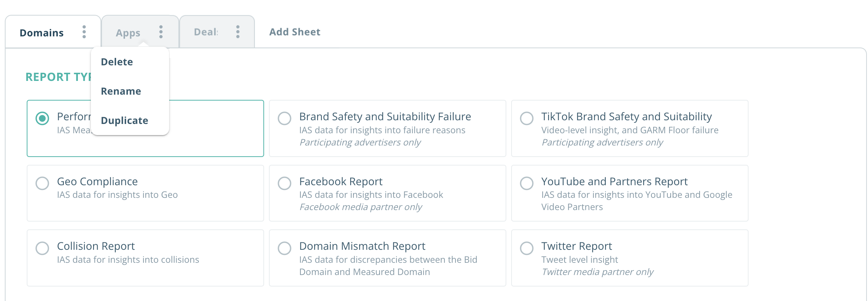Select TikTok Brand Safety and Suitability radio
Screen dimensions: 868x301
coord(527,118)
